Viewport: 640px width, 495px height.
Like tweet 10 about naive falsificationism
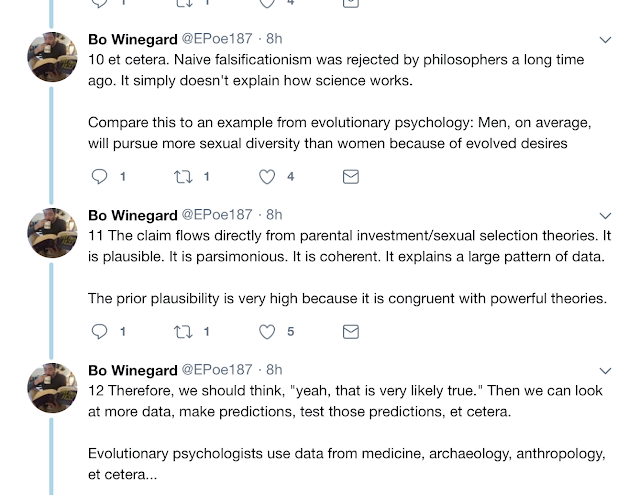tap(267, 176)
